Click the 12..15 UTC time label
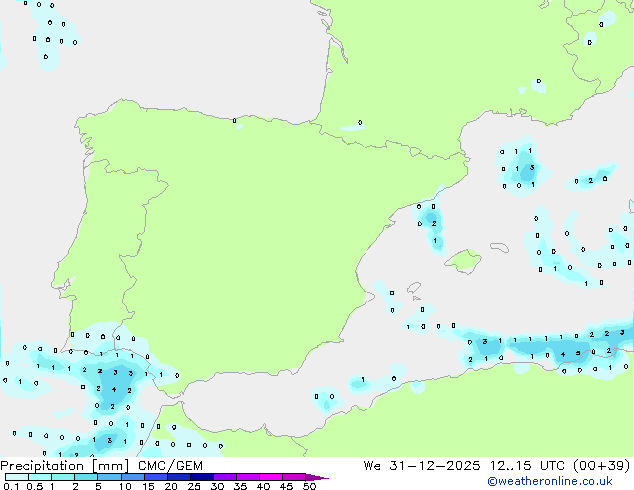The height and width of the screenshot is (490, 634). (x=543, y=465)
